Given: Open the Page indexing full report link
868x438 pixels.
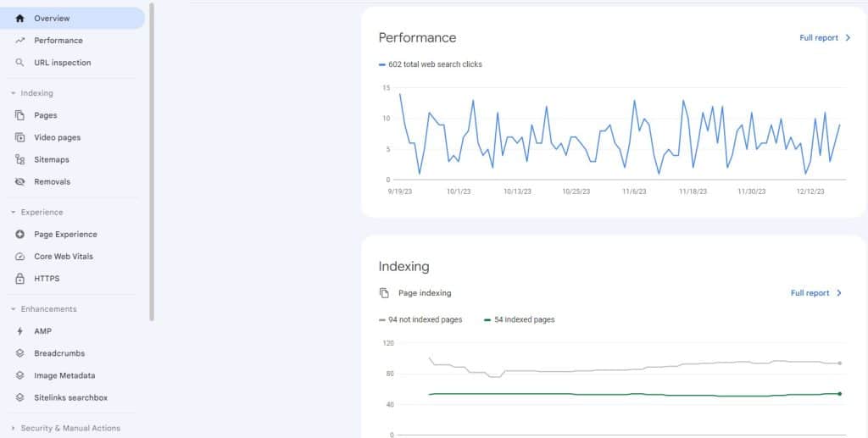Looking at the screenshot, I should pos(816,293).
